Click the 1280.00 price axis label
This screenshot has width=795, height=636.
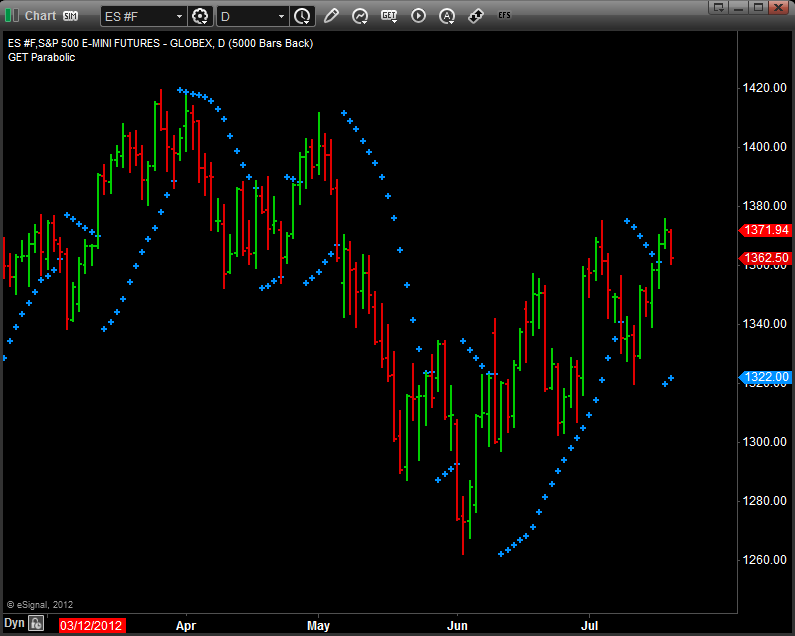(765, 501)
